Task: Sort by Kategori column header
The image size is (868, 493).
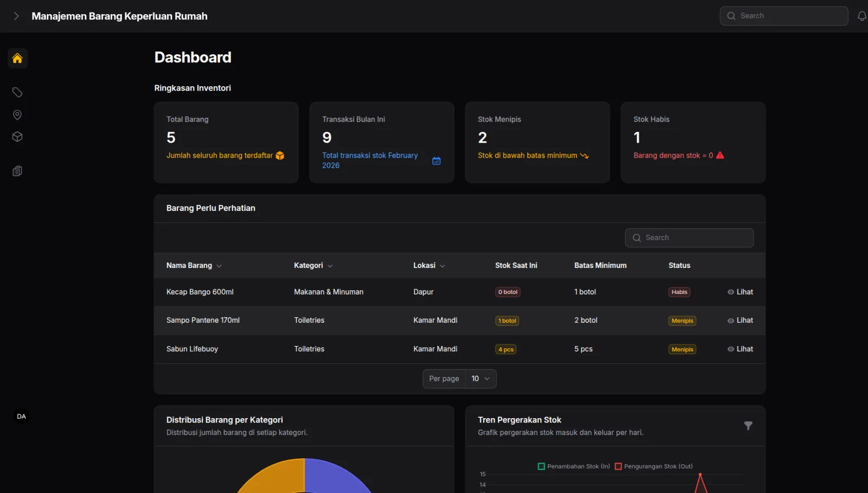Action: pos(313,266)
